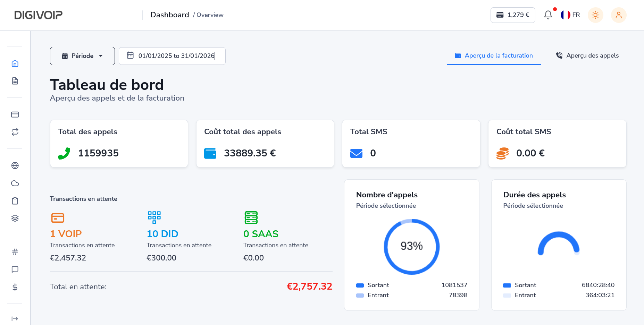
Task: Open the document sidebar icon
Action: pos(15,81)
